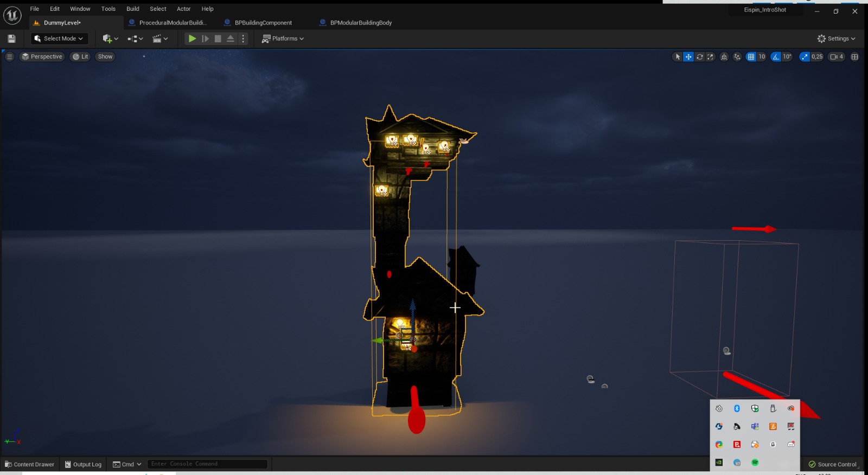
Task: Click the console command input field
Action: click(207, 464)
